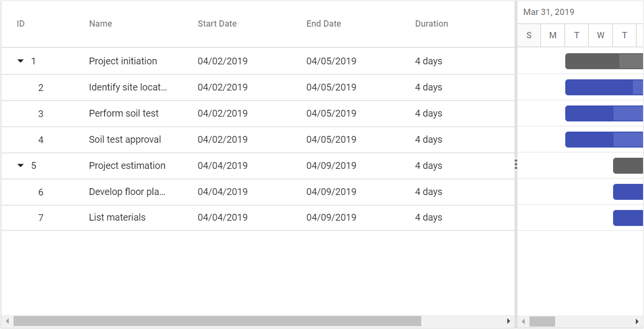Click the gray Project initiation taskbar
Image resolution: width=644 pixels, height=329 pixels.
pos(604,61)
